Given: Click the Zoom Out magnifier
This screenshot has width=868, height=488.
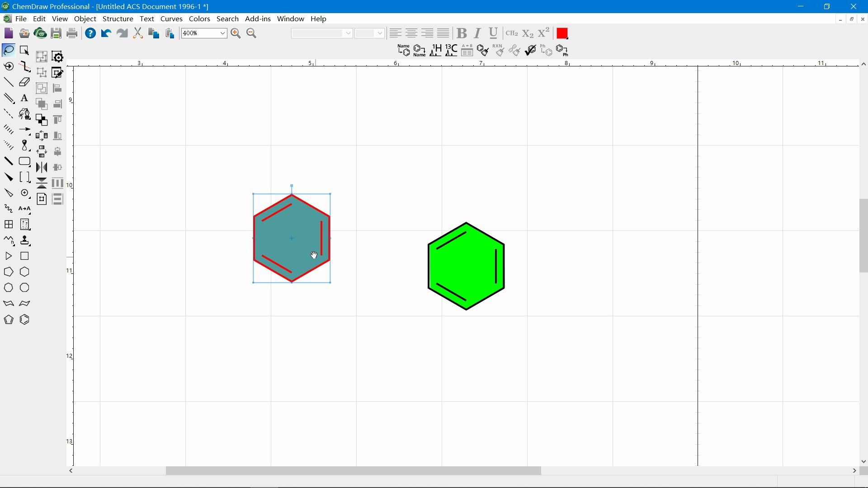Looking at the screenshot, I should coord(252,33).
